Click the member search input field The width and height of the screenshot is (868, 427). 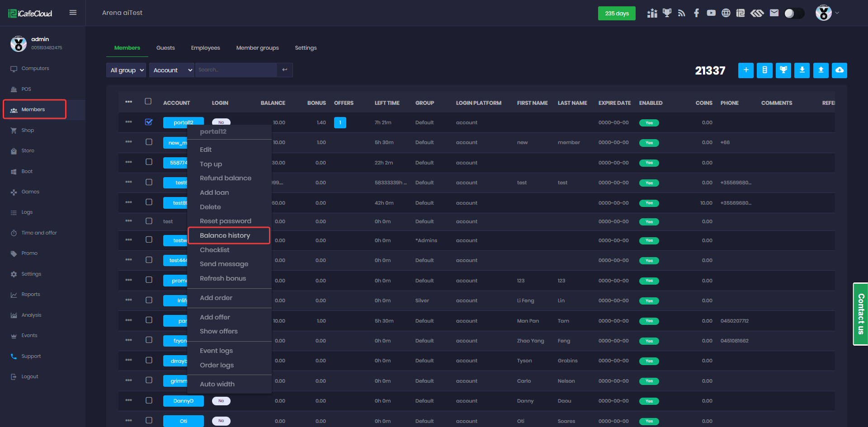(x=236, y=70)
